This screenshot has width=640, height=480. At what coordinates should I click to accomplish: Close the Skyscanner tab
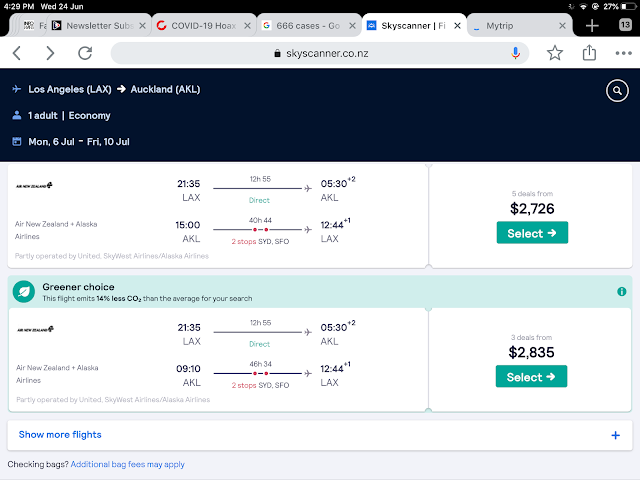(x=458, y=26)
